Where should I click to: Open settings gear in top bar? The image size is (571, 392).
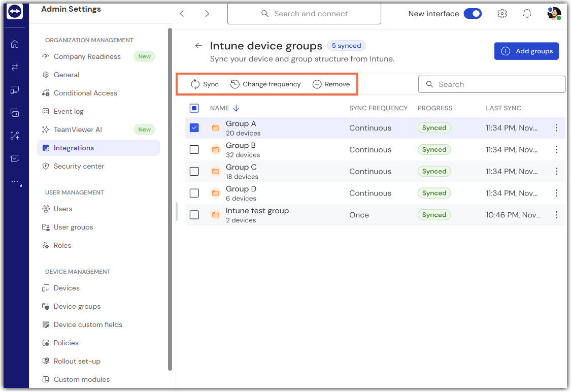pos(502,14)
